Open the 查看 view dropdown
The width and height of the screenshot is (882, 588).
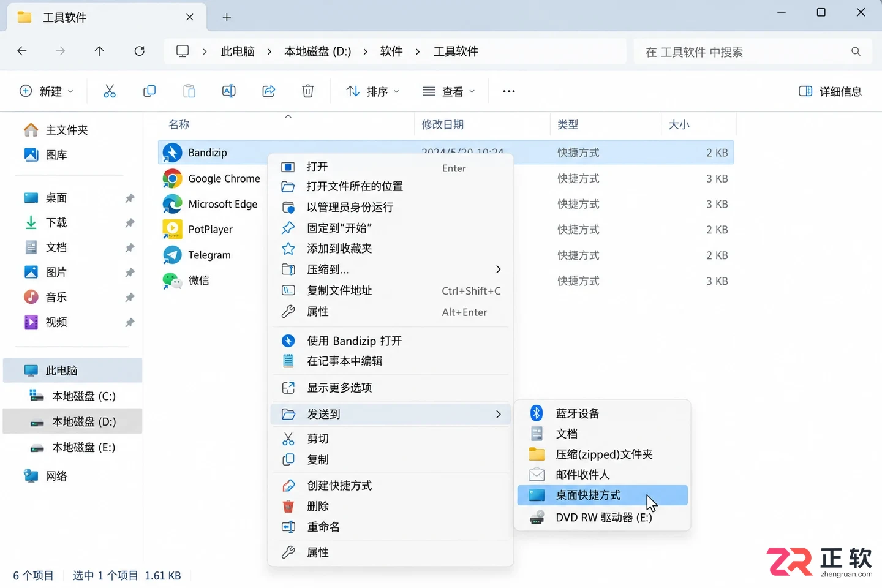[x=448, y=91]
